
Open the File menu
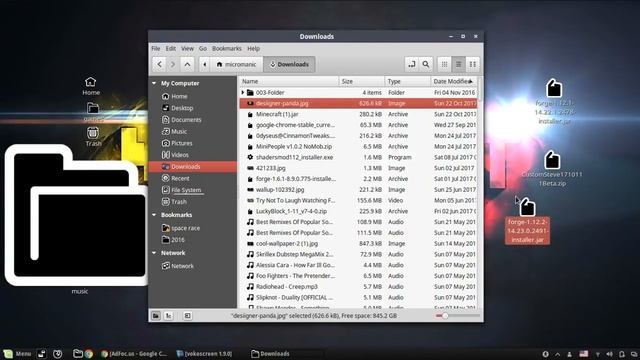(x=156, y=49)
